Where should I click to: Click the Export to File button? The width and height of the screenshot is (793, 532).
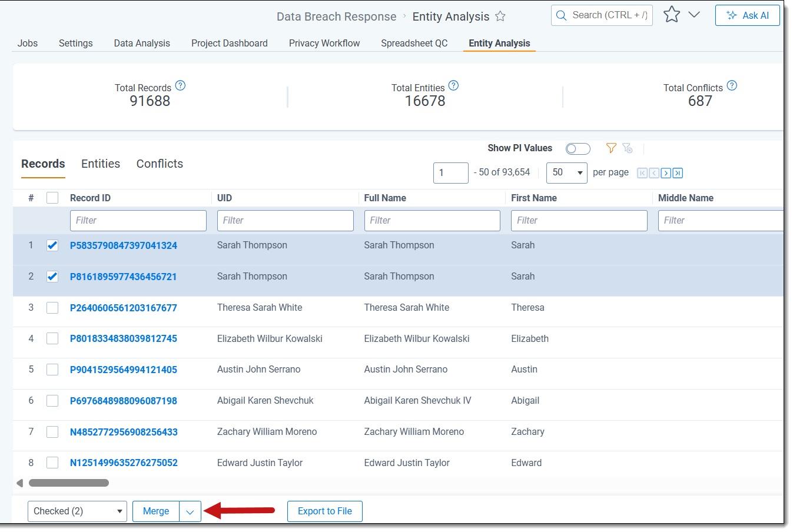pyautogui.click(x=324, y=511)
